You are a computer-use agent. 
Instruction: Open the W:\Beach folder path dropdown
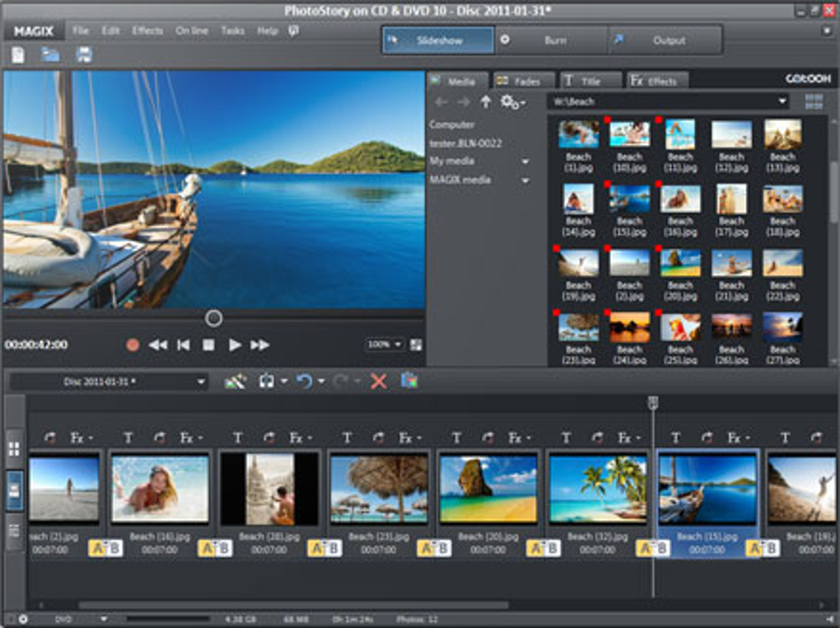782,102
